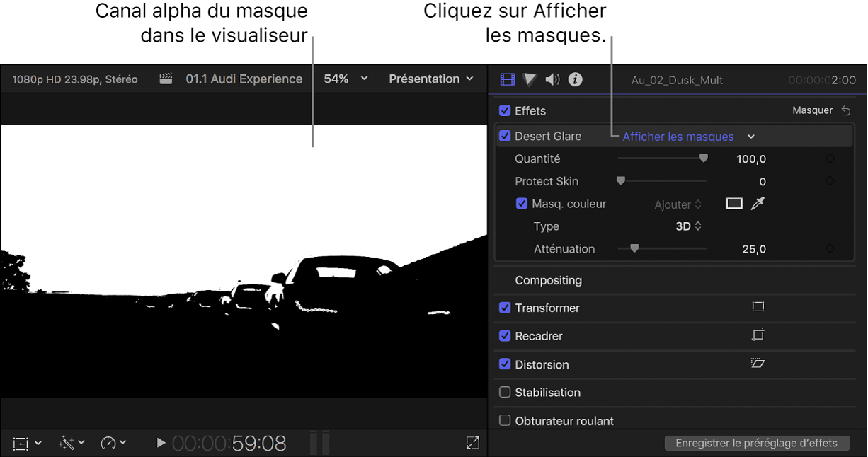Image resolution: width=868 pixels, height=457 pixels.
Task: Click Enregistrer le préréglage d'effets button
Action: pyautogui.click(x=757, y=443)
